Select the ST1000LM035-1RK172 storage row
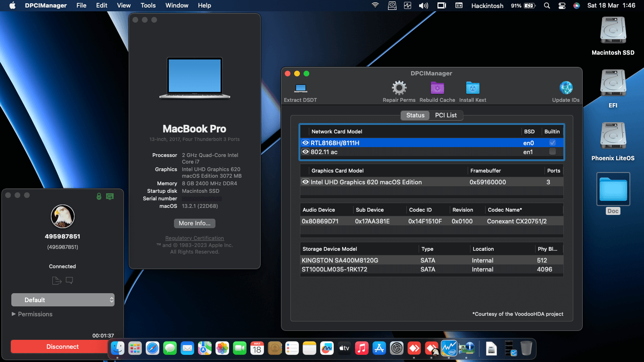Image resolution: width=644 pixels, height=362 pixels. point(431,269)
